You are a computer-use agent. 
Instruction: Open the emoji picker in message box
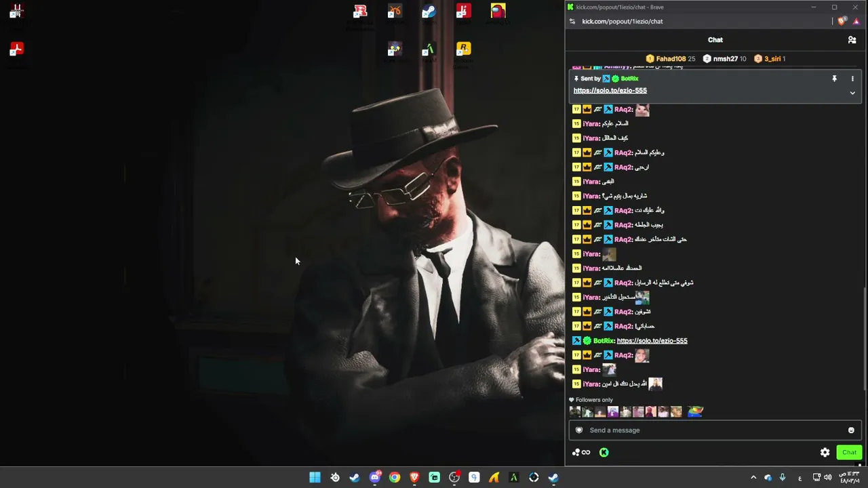pos(851,430)
